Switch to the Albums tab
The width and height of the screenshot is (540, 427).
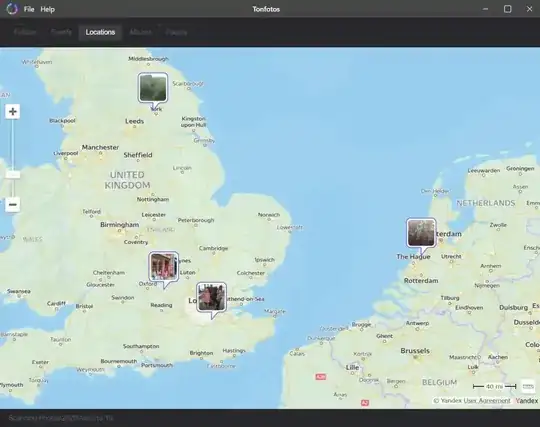(141, 32)
